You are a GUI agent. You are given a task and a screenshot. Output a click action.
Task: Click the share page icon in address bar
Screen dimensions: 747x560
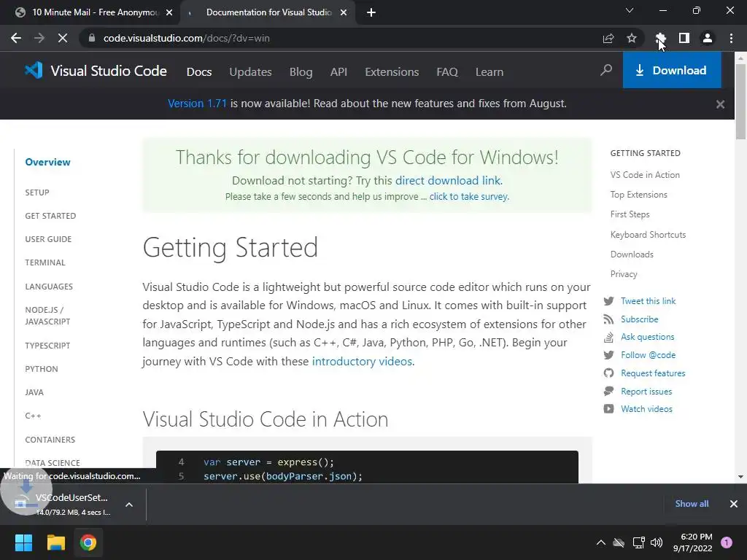pyautogui.click(x=608, y=38)
